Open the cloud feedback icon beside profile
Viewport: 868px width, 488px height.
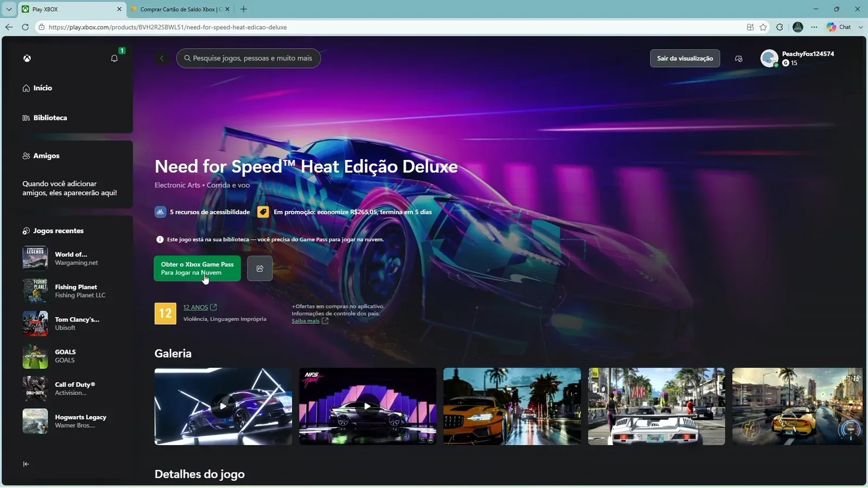[x=738, y=59]
